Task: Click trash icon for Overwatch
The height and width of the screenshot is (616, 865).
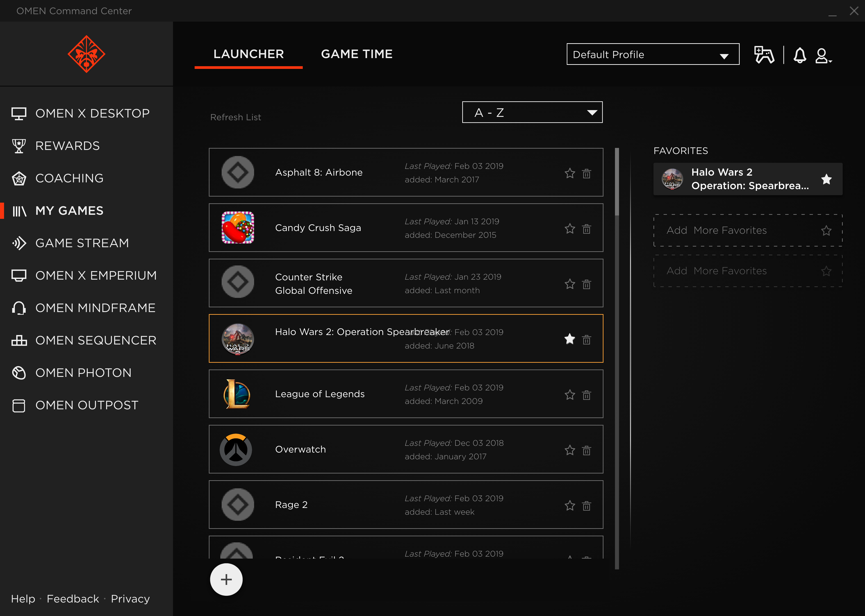Action: pos(587,450)
